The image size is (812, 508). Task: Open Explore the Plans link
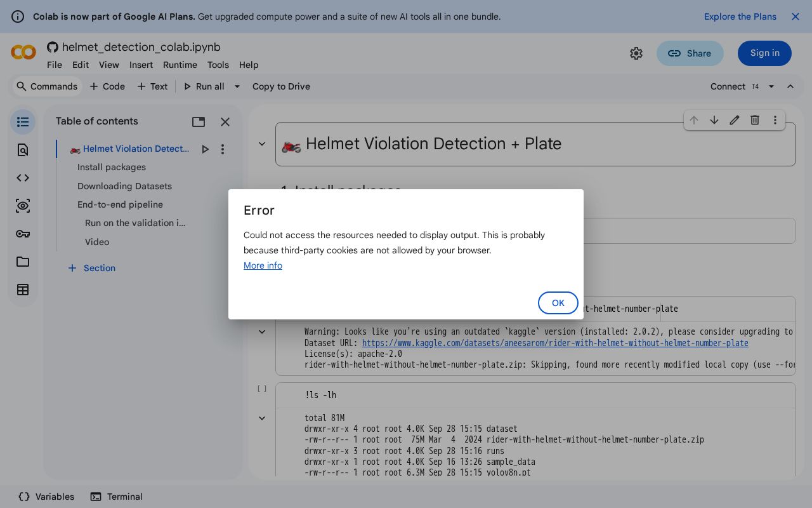coord(740,17)
